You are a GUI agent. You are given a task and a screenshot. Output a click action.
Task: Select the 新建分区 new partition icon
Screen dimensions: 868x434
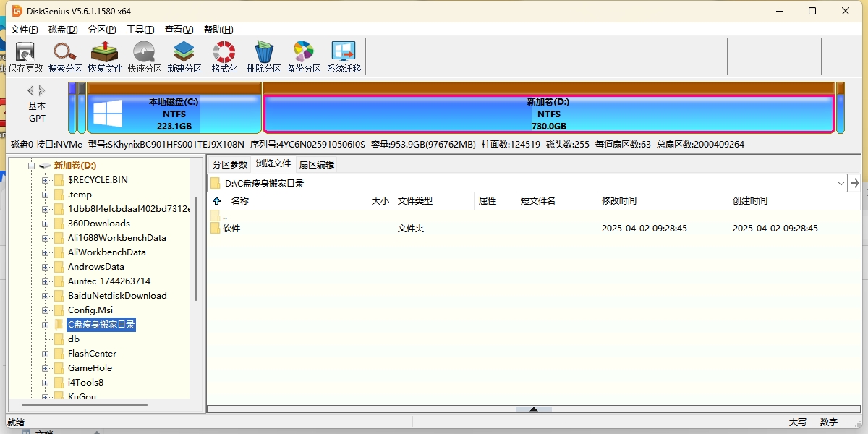(184, 56)
